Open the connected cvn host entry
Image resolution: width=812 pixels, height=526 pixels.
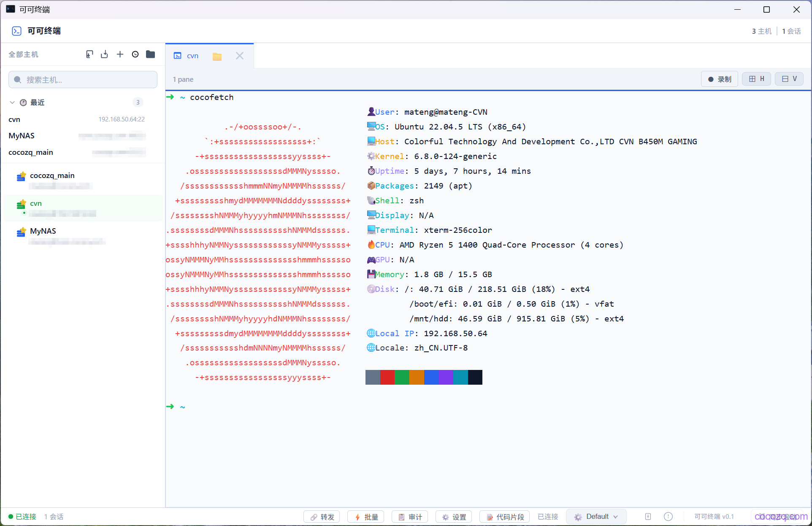point(83,208)
